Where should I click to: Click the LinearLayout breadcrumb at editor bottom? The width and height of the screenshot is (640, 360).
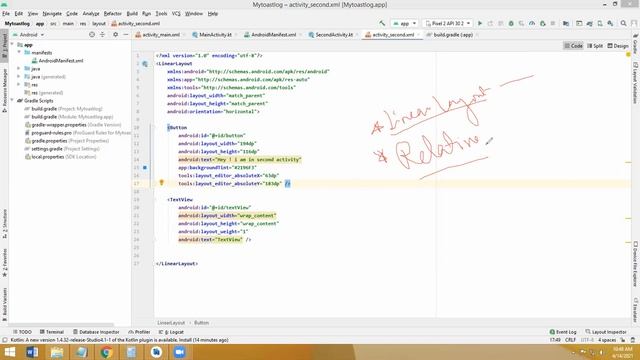click(171, 322)
